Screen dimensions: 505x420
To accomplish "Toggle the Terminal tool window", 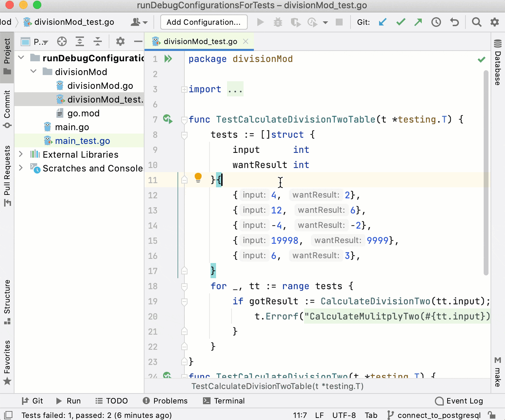I will point(223,401).
